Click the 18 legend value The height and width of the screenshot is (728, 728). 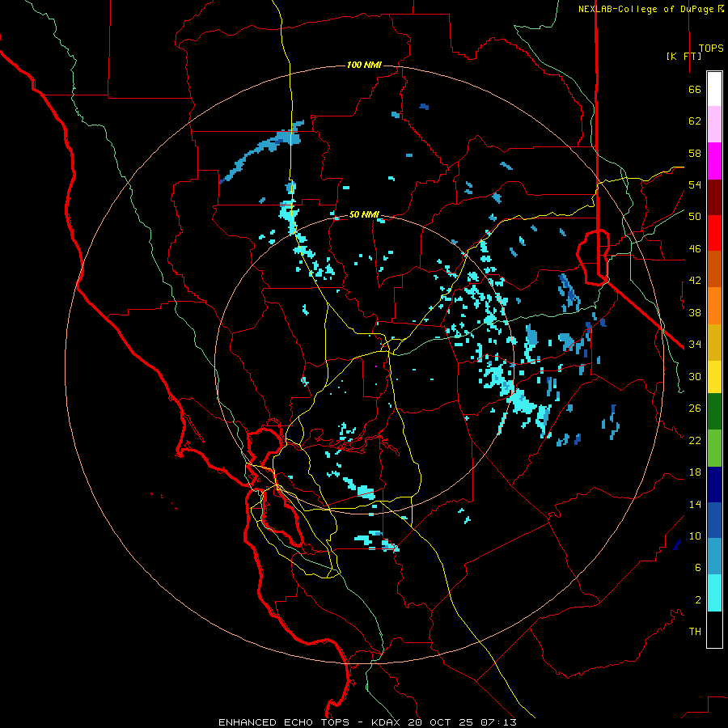pyautogui.click(x=695, y=472)
